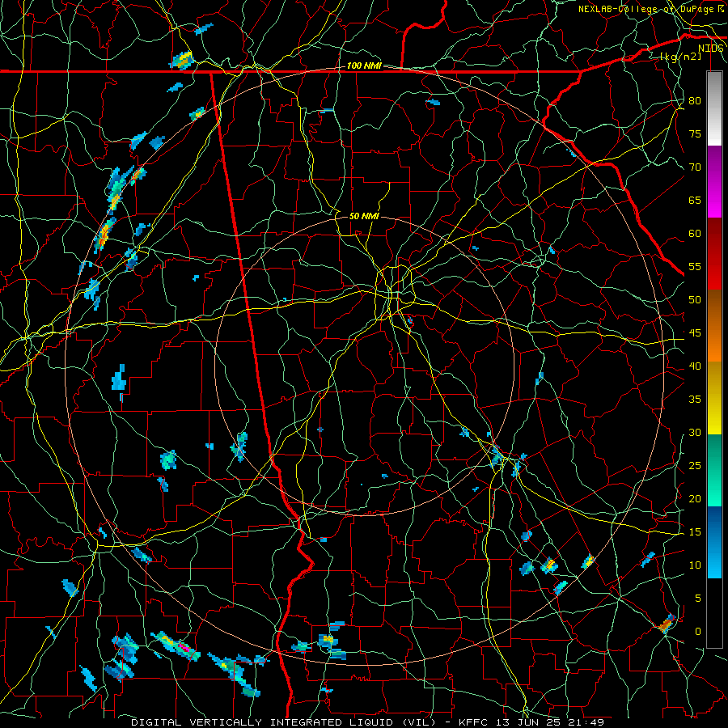The image size is (728, 728).
Task: Click the [kg/m2] units label
Action: pos(680,57)
